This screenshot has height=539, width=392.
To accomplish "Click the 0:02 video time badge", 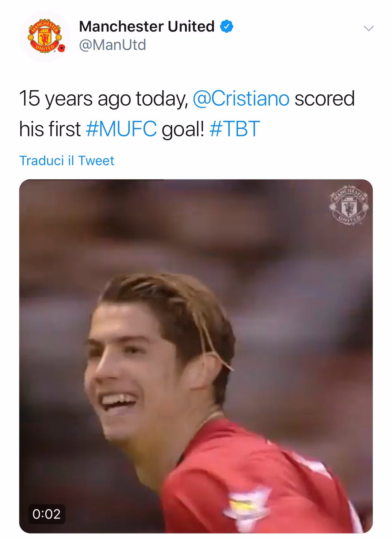I will pos(46,514).
